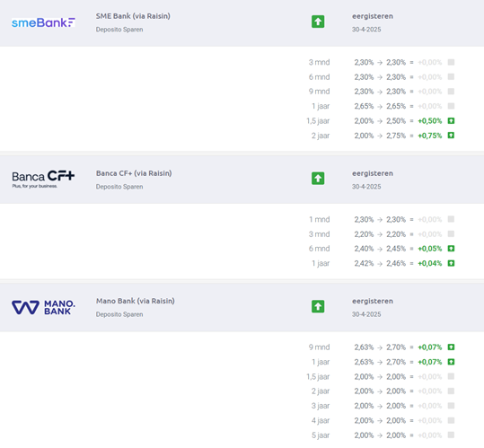Click green up arrow in Banca CF+ header
Image resolution: width=484 pixels, height=448 pixels.
(318, 179)
